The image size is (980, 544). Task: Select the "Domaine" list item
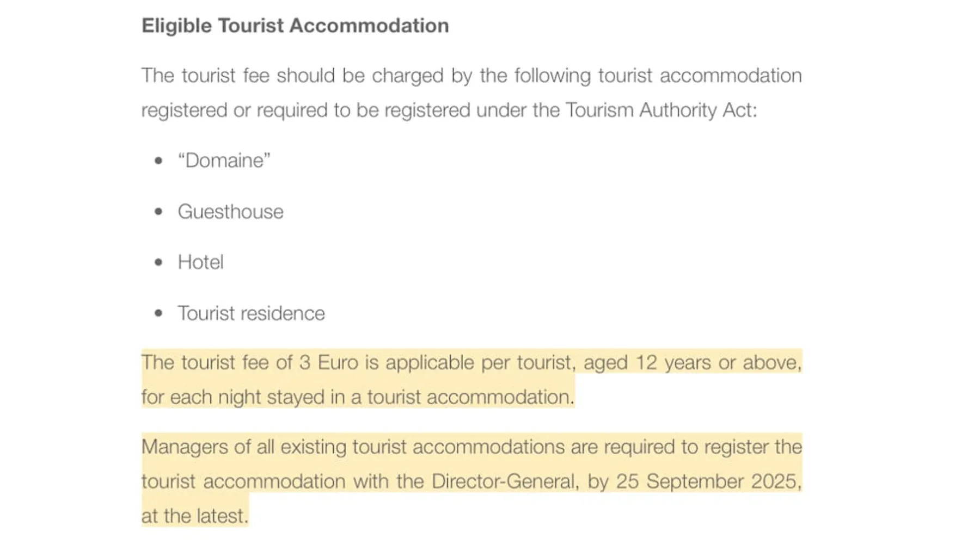click(224, 161)
